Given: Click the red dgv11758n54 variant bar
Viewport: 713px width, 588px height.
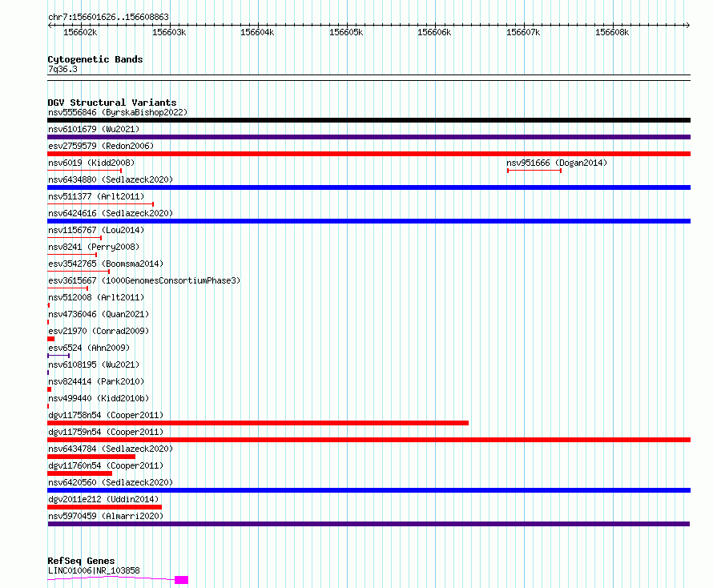Looking at the screenshot, I should click(258, 423).
